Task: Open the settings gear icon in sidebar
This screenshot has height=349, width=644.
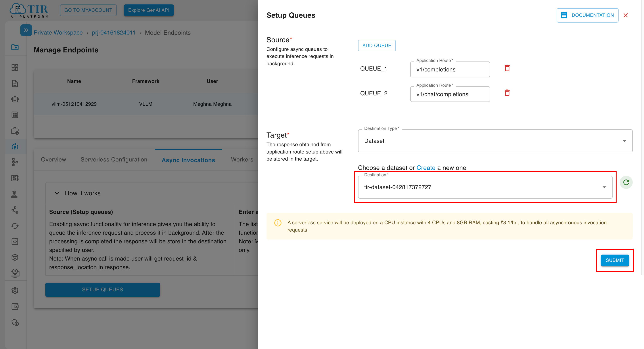Action: pyautogui.click(x=15, y=291)
